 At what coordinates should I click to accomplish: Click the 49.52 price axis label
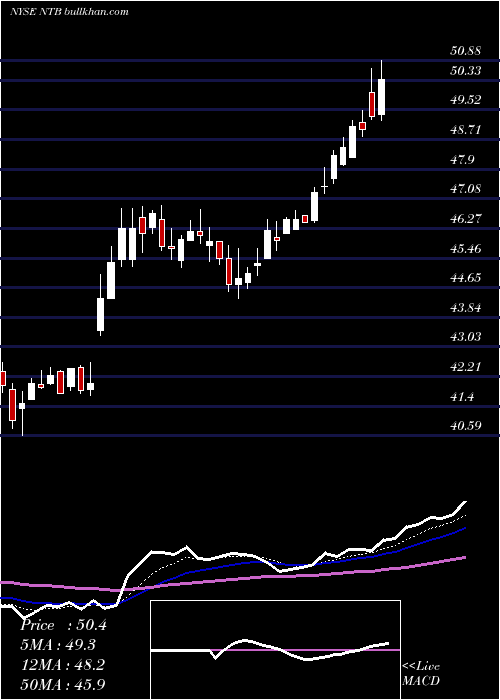point(466,100)
